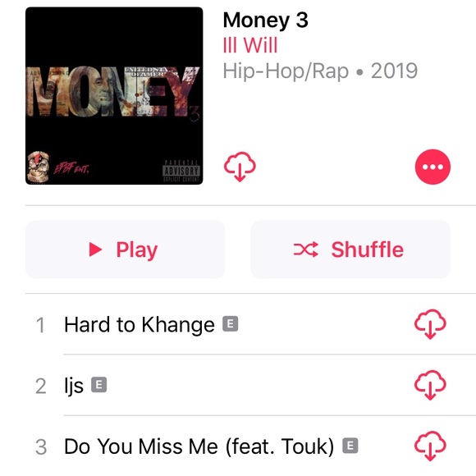The width and height of the screenshot is (476, 476).
Task: Click the Hip-Hop/Rap 2019 genre line
Action: click(320, 71)
